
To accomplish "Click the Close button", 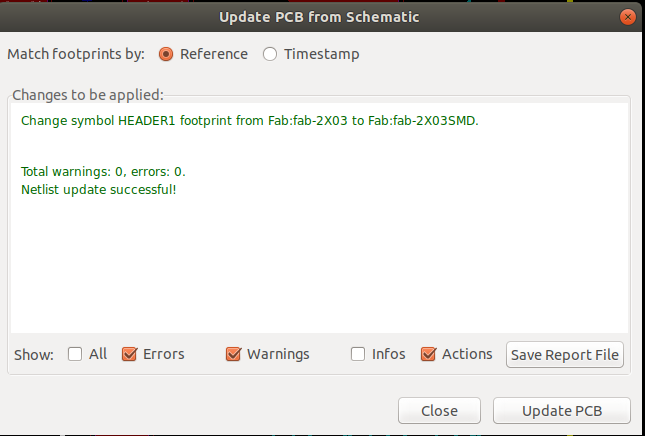I will (x=439, y=410).
